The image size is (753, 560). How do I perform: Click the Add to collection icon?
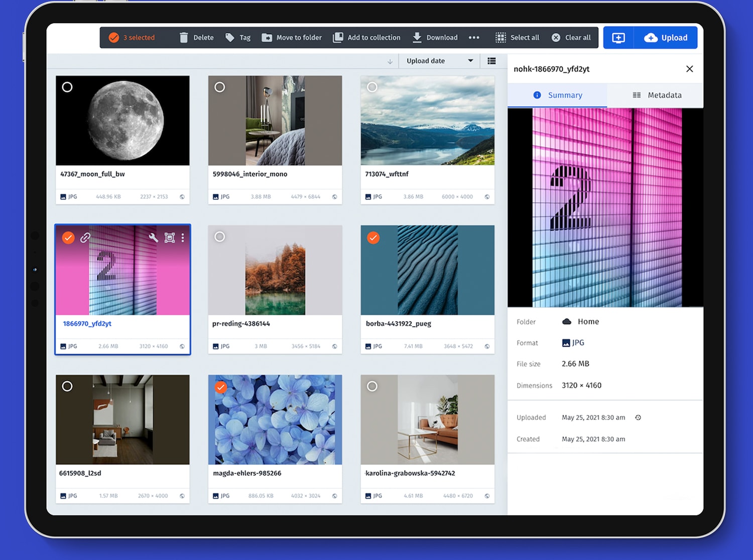pyautogui.click(x=338, y=38)
